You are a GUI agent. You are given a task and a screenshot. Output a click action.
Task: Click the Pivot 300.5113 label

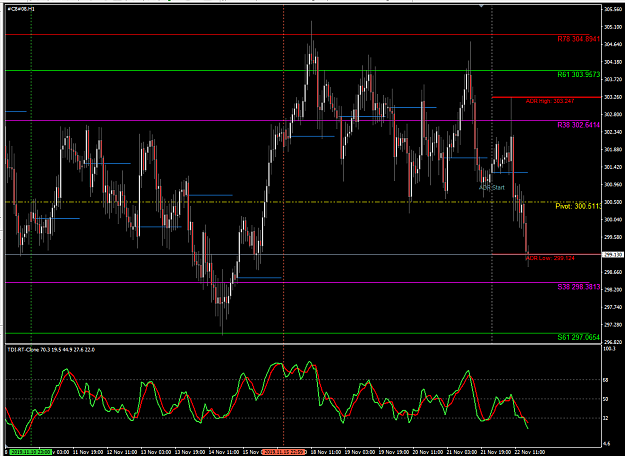point(578,206)
